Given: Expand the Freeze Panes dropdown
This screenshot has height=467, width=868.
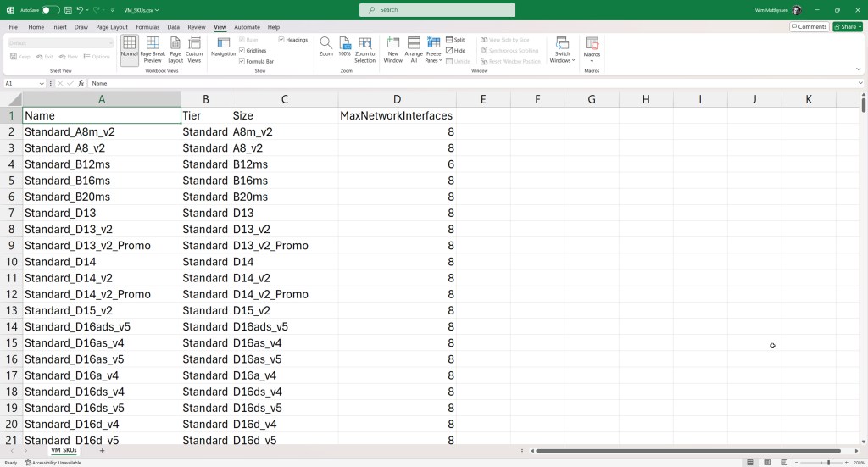Looking at the screenshot, I should [433, 53].
